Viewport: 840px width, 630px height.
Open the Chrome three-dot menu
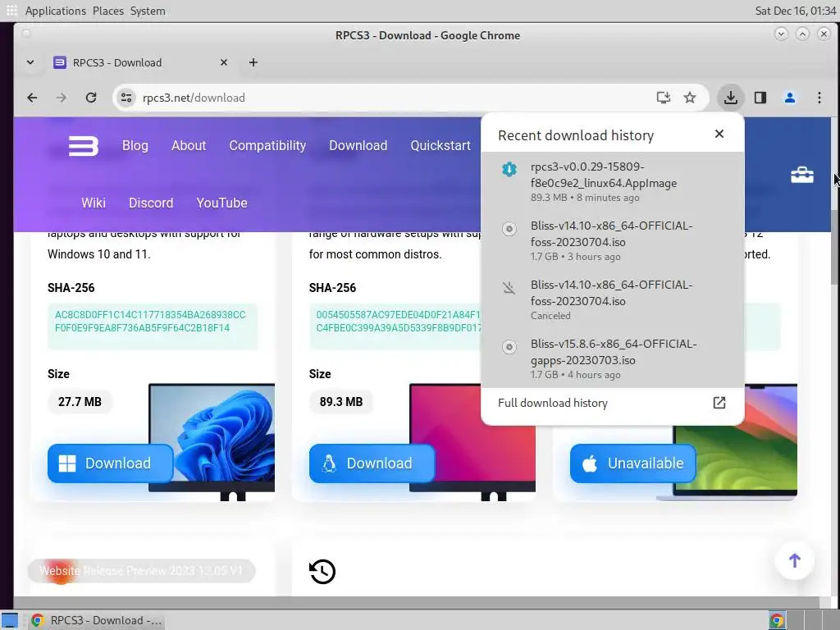[819, 98]
